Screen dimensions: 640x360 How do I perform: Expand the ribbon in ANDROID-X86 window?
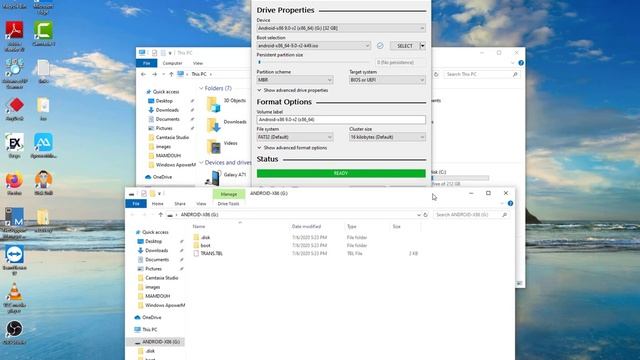[x=502, y=203]
